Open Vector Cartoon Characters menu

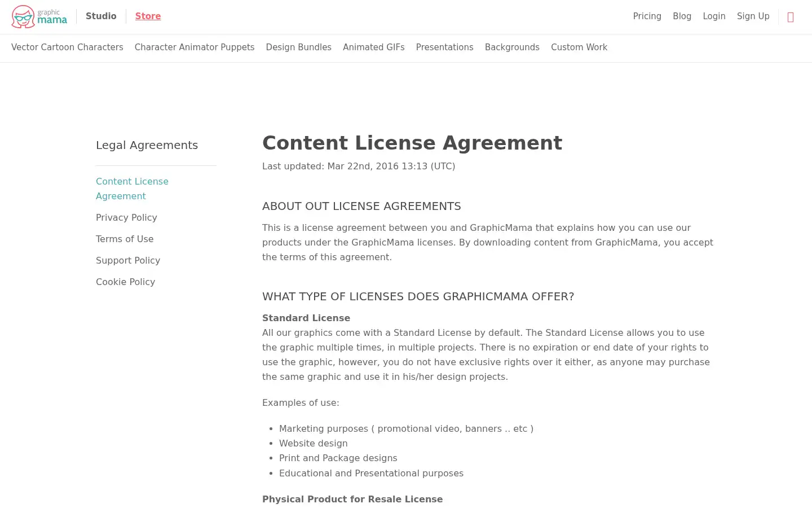[x=67, y=47]
